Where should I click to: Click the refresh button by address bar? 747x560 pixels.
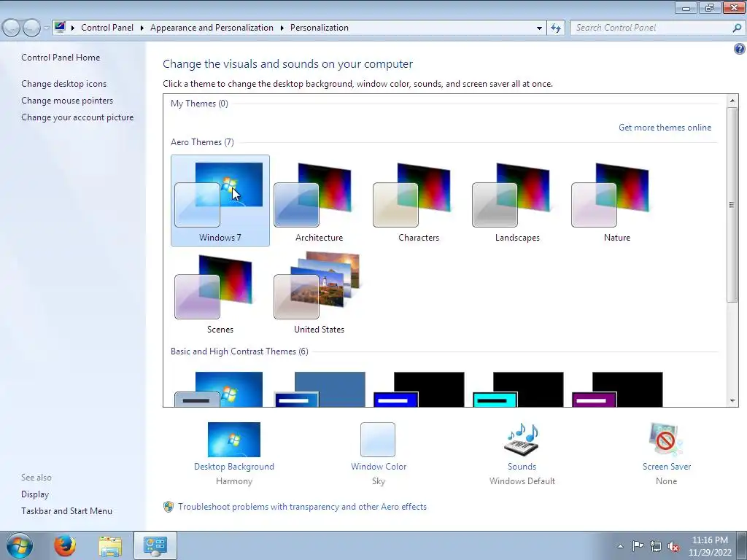pyautogui.click(x=555, y=28)
